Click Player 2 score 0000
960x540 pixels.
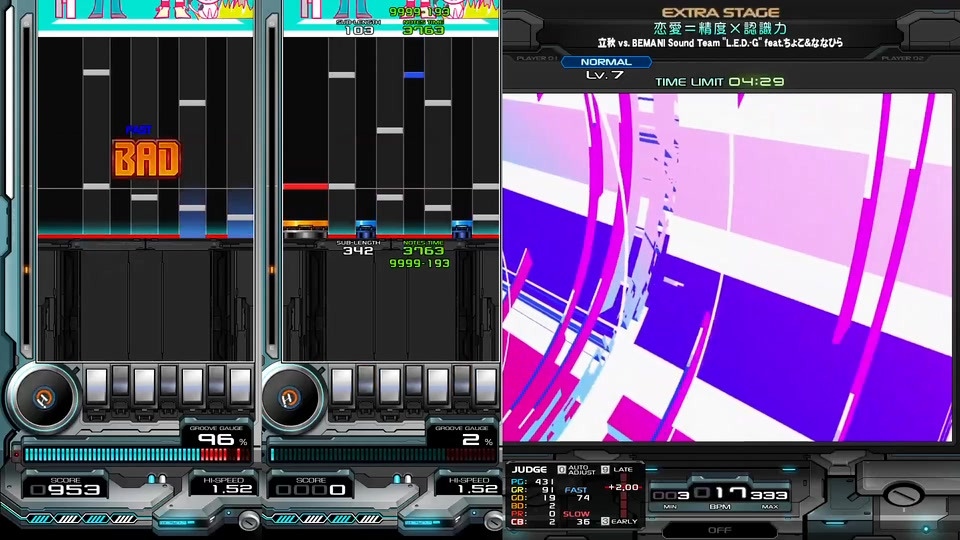click(x=311, y=490)
